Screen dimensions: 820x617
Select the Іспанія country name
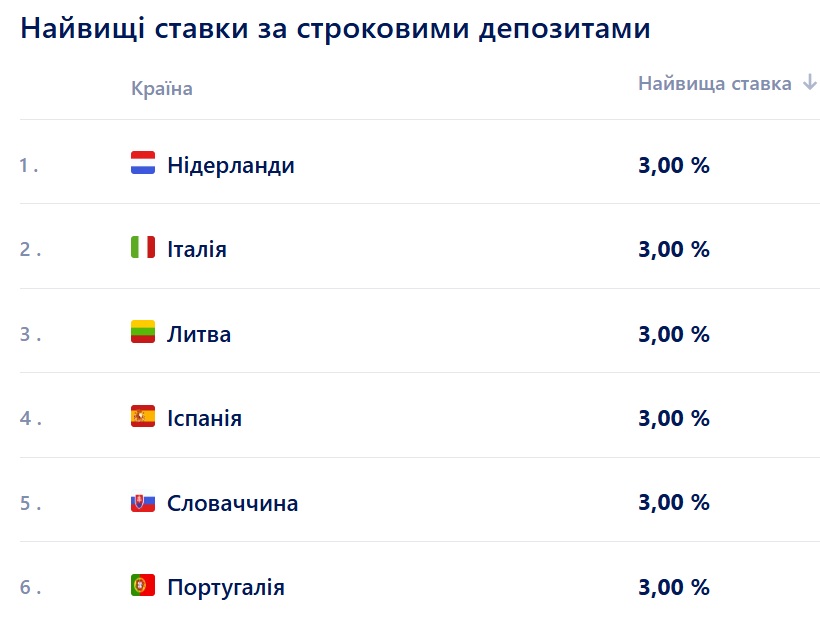point(204,418)
